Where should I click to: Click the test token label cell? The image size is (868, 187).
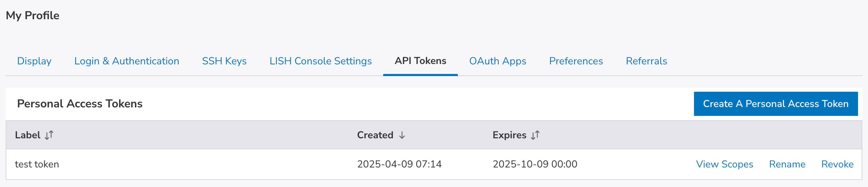tap(37, 164)
